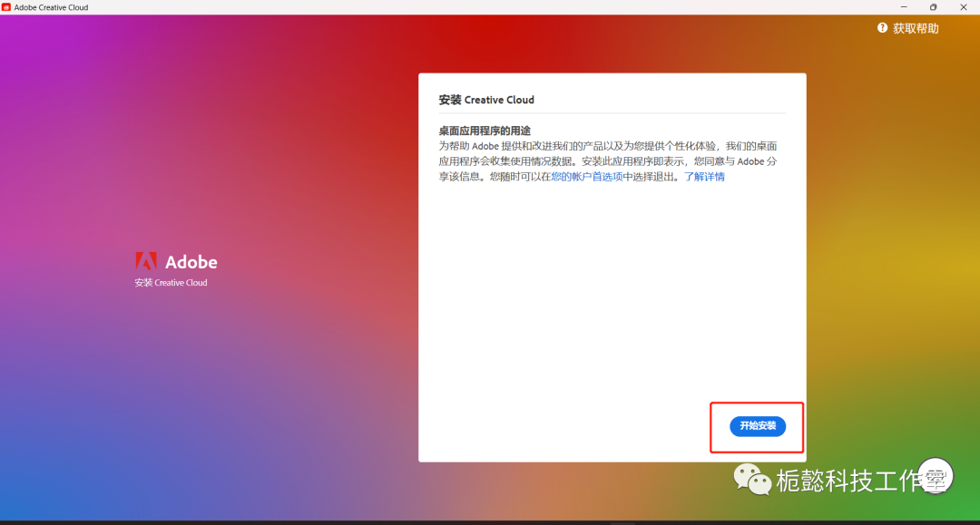
Task: Open the 了解详情 link
Action: tap(704, 177)
